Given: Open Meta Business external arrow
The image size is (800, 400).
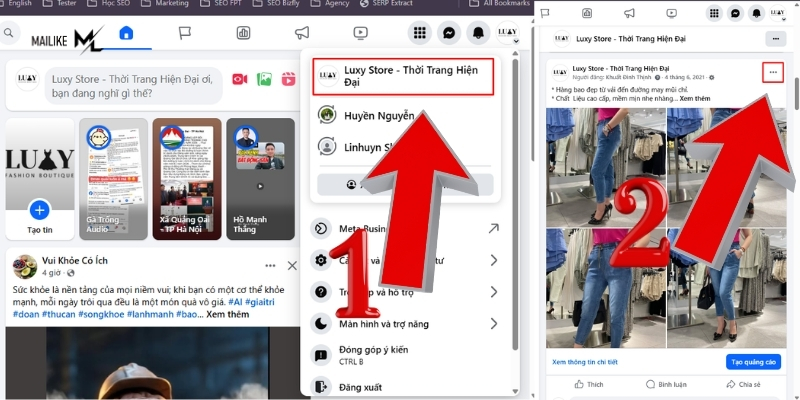Looking at the screenshot, I should pos(493,229).
